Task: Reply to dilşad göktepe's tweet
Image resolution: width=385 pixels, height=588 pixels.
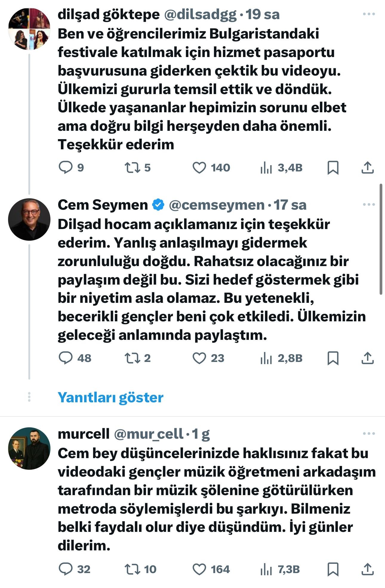Action: 66,168
